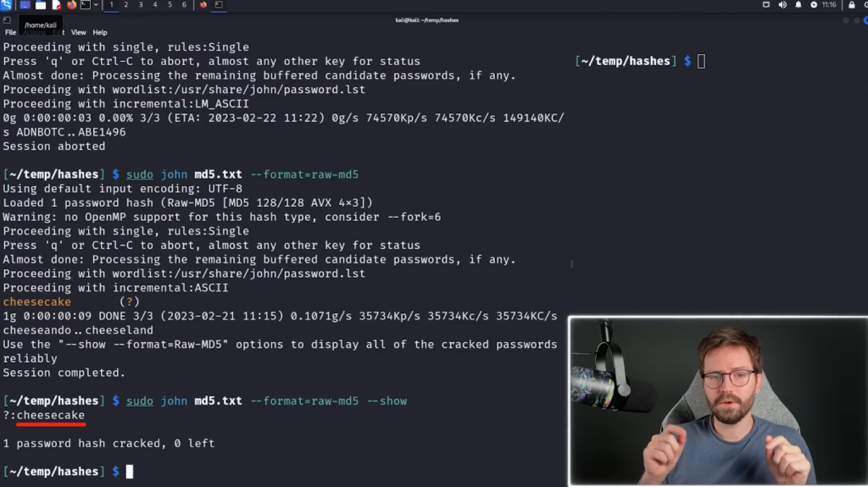Open the notifications bell icon
The height and width of the screenshot is (487, 868).
798,5
